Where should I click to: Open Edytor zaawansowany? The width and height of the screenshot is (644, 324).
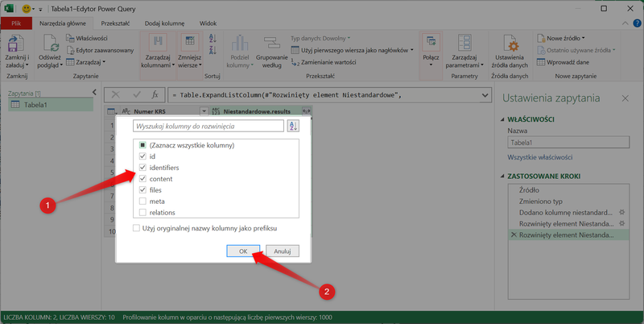[100, 50]
